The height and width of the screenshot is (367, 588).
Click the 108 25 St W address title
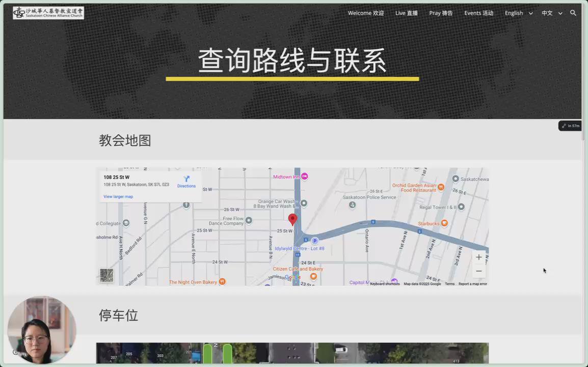117,177
